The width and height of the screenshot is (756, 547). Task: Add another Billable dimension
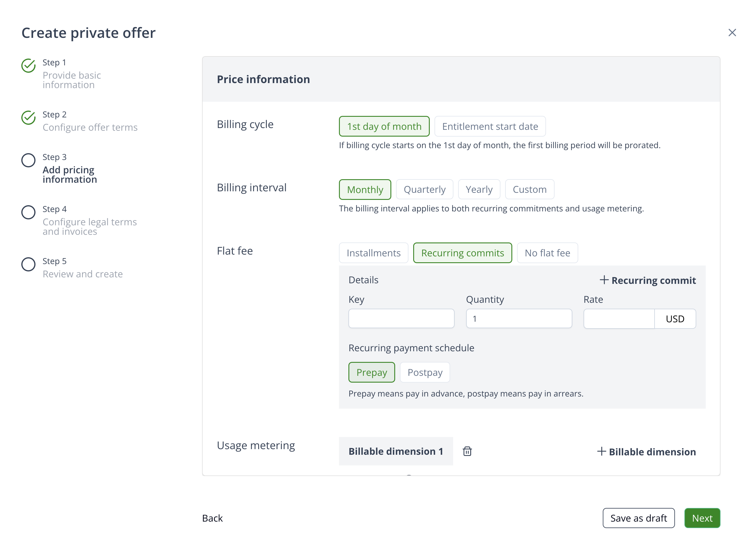click(646, 451)
